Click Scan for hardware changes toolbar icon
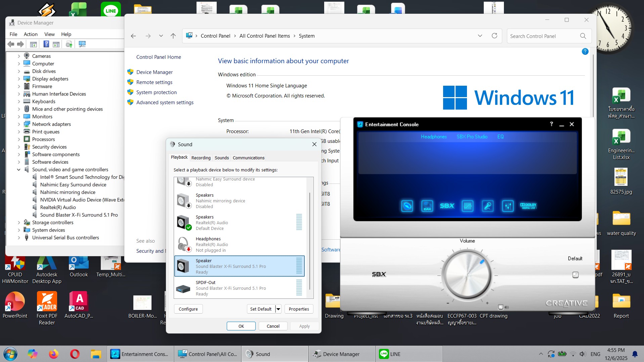The image size is (644, 362). tap(82, 44)
